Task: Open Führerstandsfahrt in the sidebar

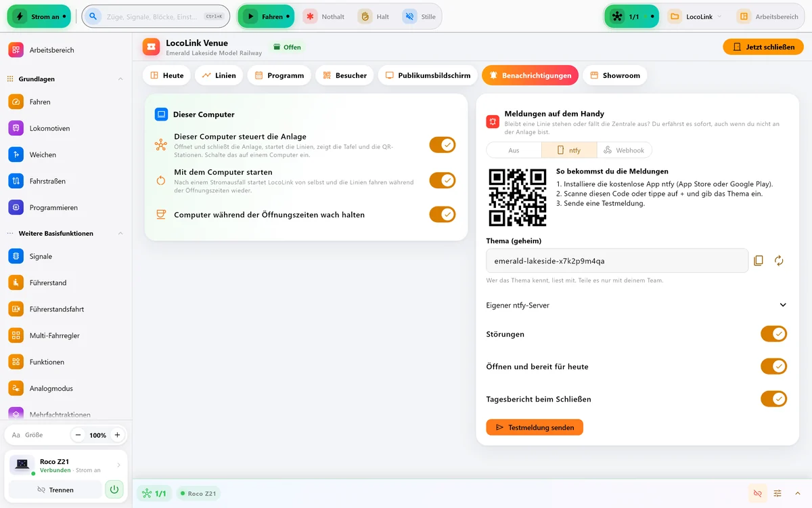Action: (66, 309)
